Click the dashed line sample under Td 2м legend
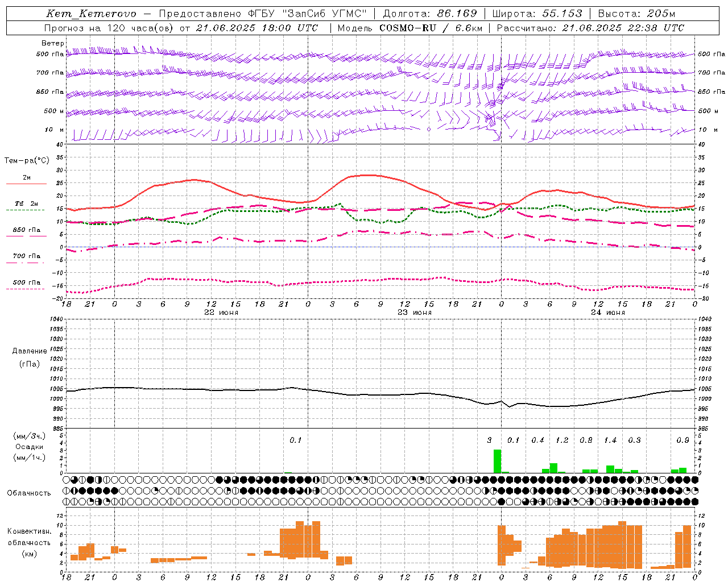The image size is (728, 582). [x=25, y=210]
